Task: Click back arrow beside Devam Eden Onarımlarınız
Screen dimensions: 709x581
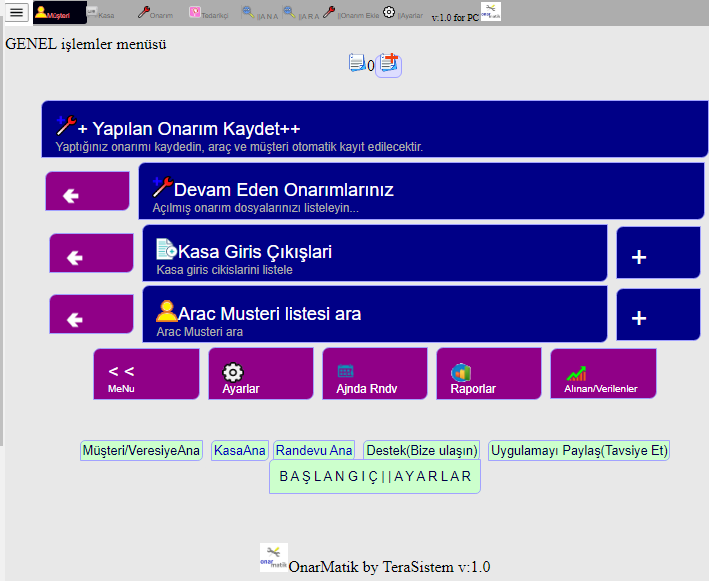Action: click(x=87, y=191)
